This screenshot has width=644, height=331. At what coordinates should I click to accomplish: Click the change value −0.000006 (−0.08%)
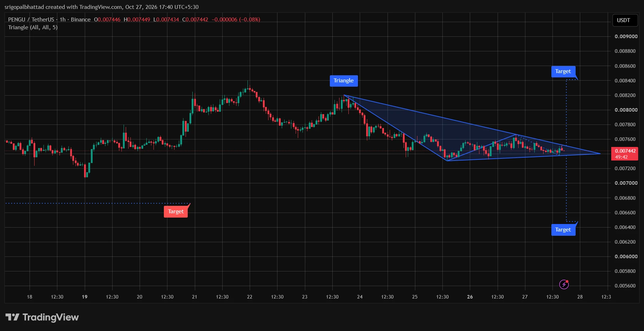pos(236,20)
